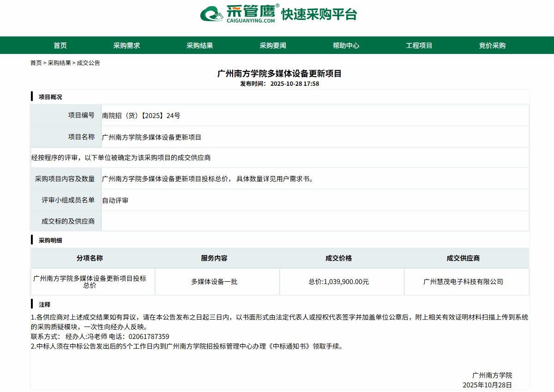554x392 pixels.
Task: Select the project number 南院招（货）【2025】24号
Action: click(x=141, y=116)
